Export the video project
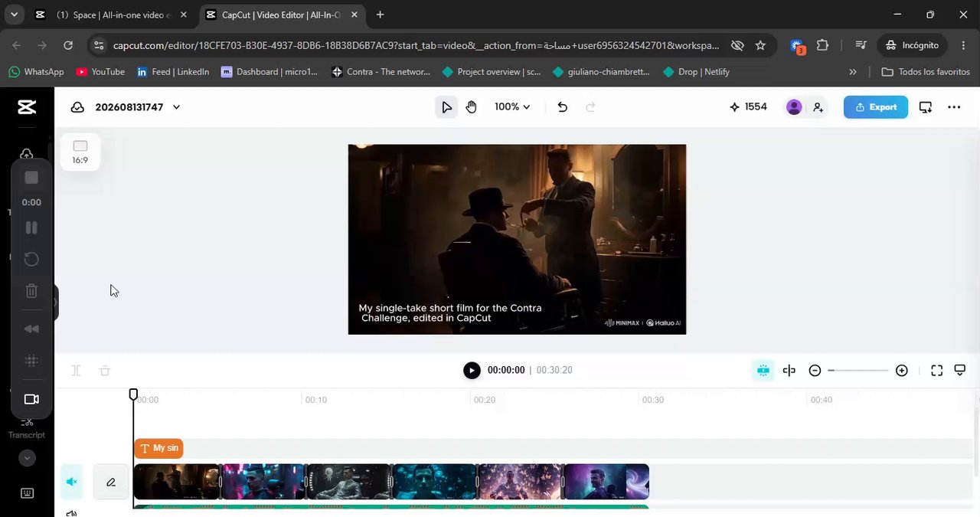980x517 pixels. 876,107
